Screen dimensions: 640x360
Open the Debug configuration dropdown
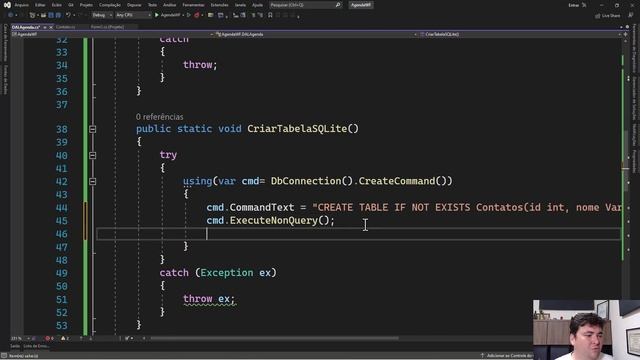click(x=102, y=15)
